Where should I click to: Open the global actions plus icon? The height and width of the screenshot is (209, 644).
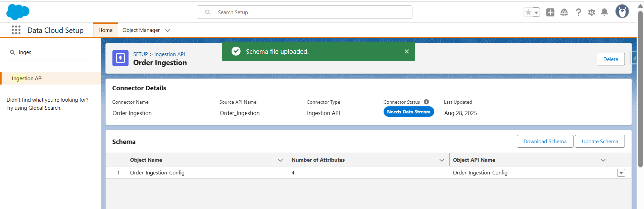pos(550,12)
